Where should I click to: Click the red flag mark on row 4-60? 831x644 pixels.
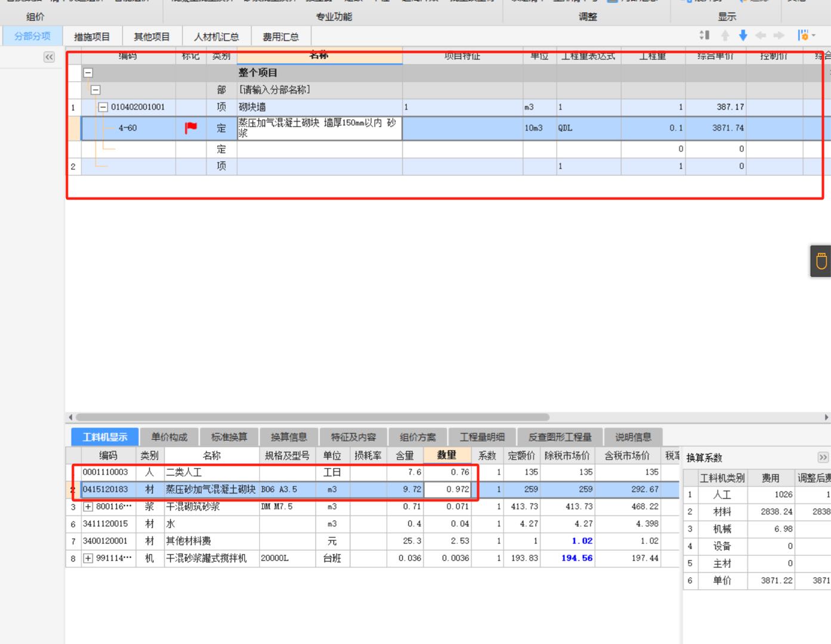click(x=191, y=128)
